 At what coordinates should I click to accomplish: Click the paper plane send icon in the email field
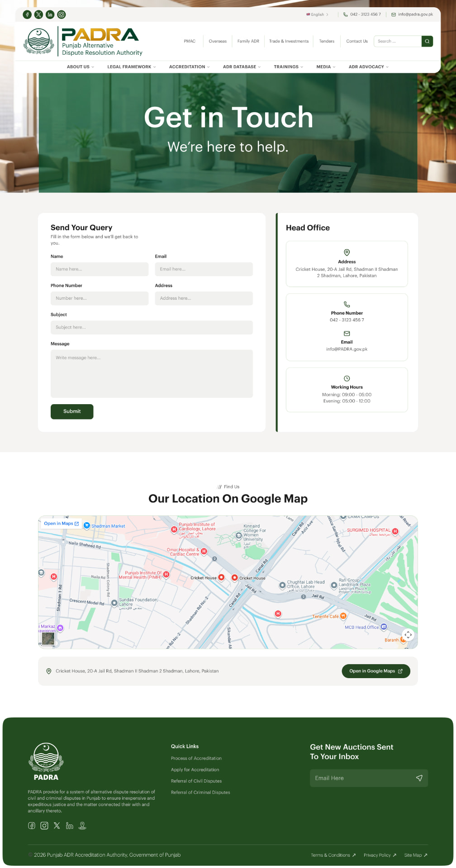click(419, 778)
